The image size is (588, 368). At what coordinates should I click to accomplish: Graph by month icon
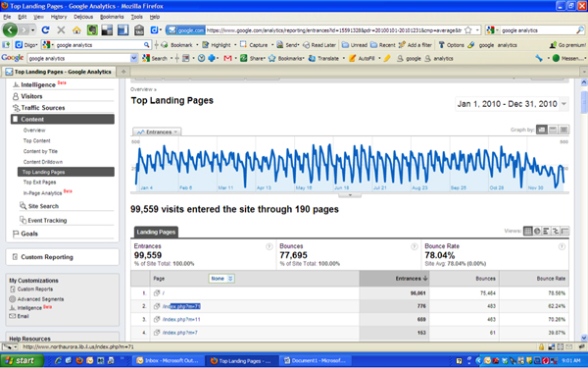(563, 130)
